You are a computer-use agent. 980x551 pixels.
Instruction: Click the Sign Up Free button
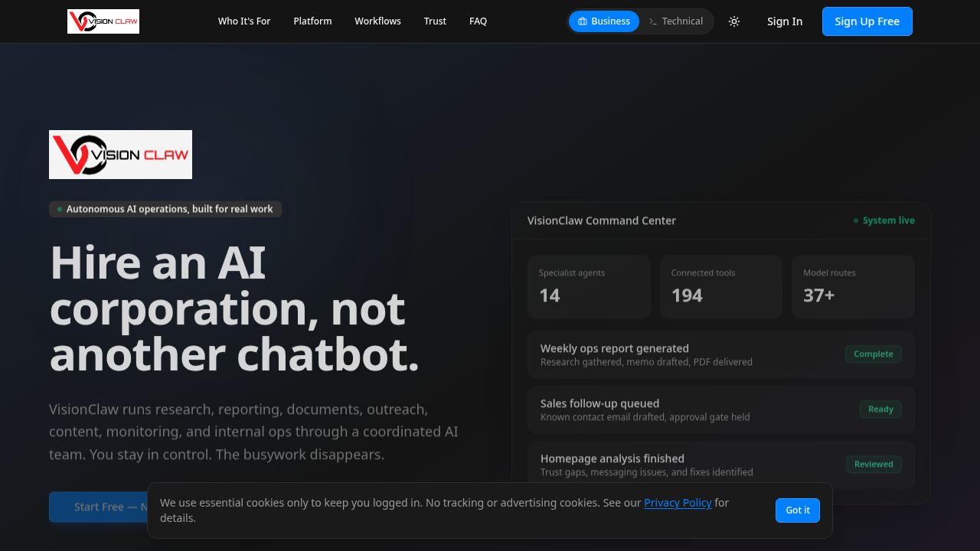[867, 21]
